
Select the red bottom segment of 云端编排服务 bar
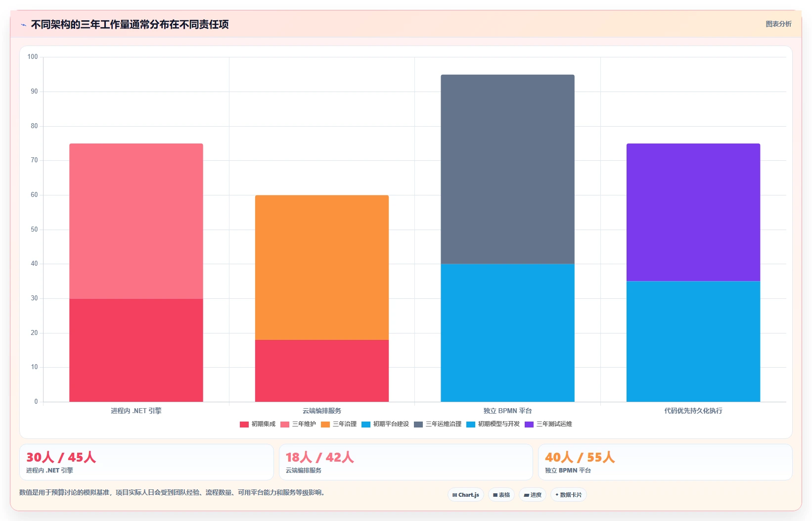[322, 371]
